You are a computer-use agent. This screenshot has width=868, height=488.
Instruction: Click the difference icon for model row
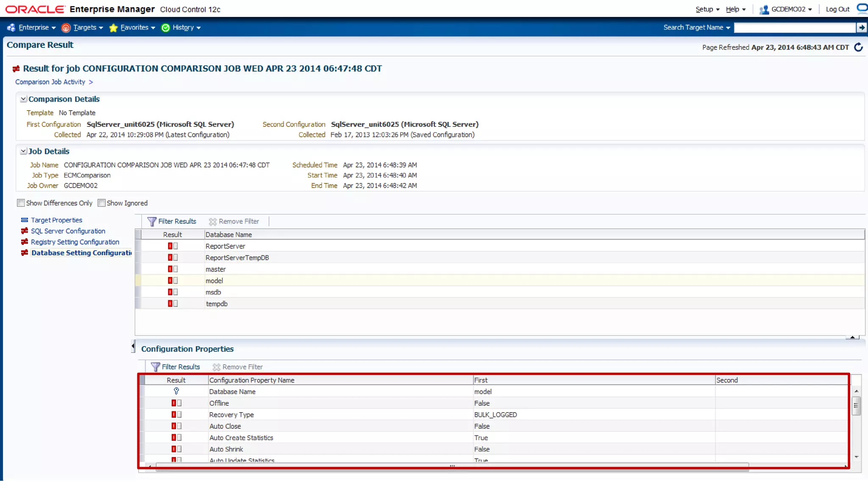point(172,280)
